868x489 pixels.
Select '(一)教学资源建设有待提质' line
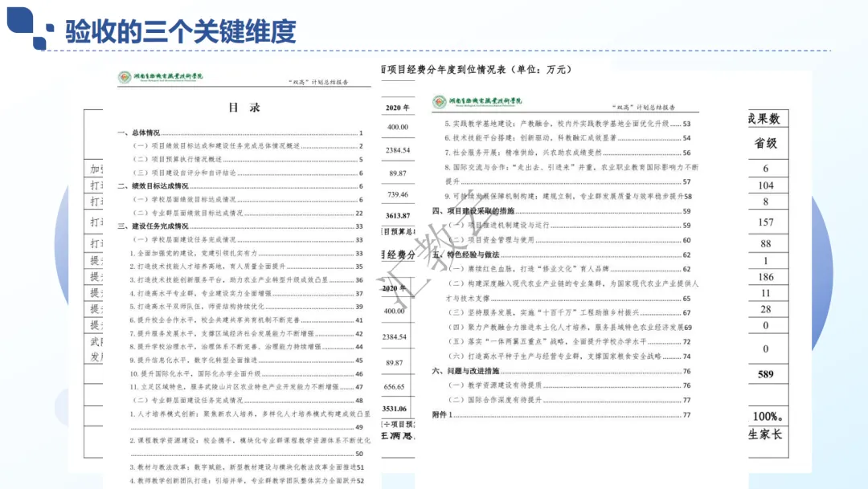click(569, 385)
